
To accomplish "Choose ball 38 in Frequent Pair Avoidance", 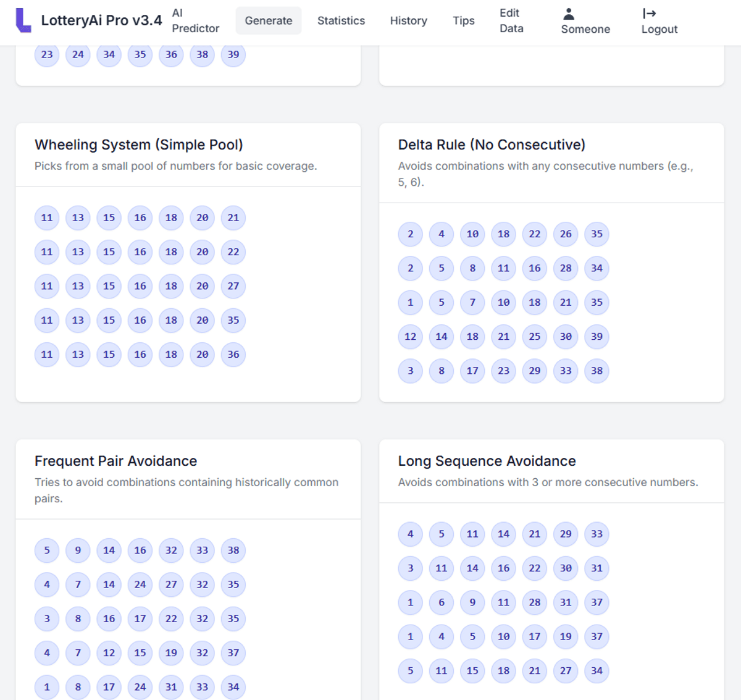I will (233, 550).
